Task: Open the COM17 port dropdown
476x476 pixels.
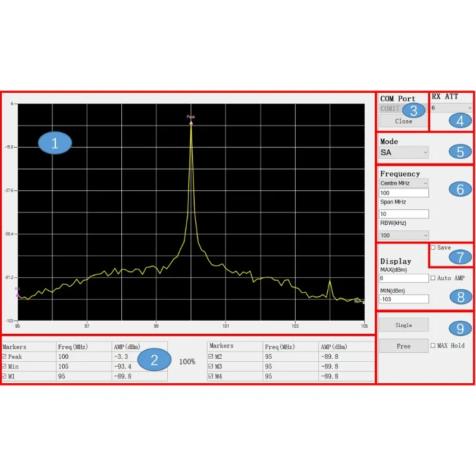Action: click(403, 108)
